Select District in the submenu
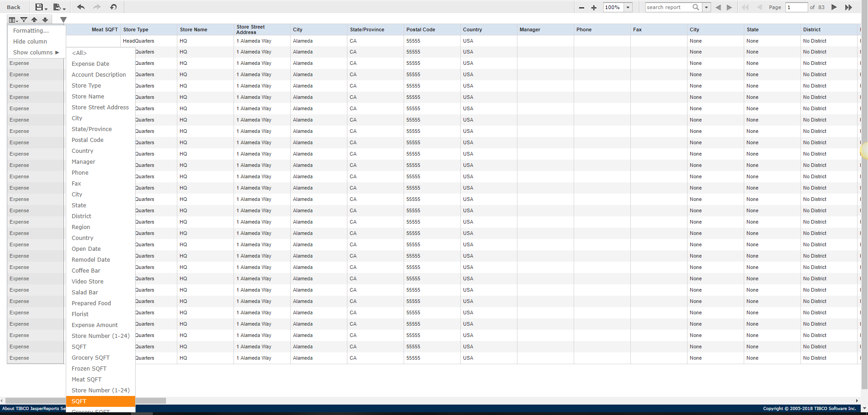 [x=101, y=216]
